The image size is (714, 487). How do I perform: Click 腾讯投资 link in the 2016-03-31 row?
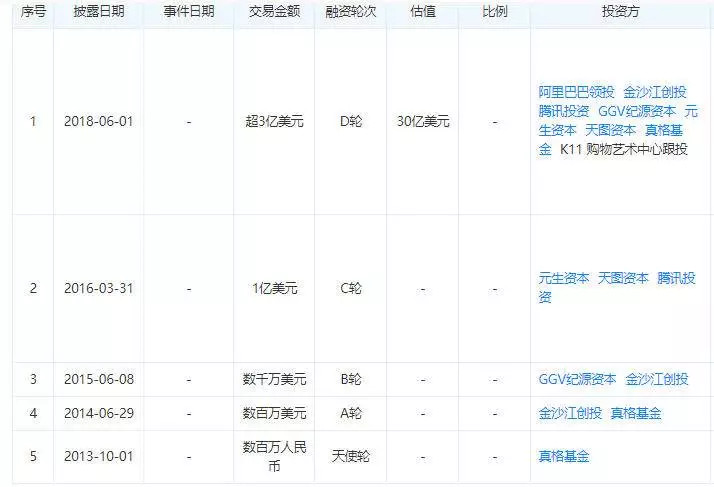[676, 278]
